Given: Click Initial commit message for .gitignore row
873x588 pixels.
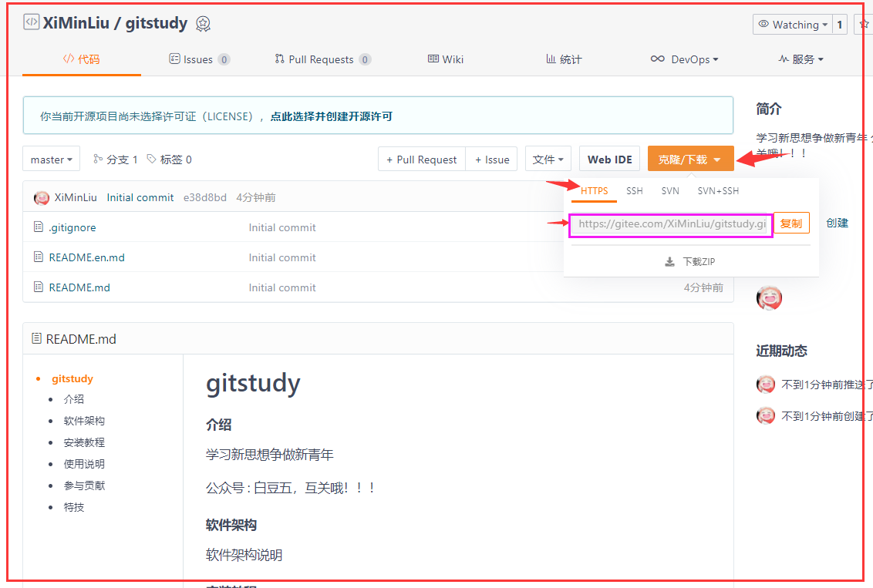Looking at the screenshot, I should pos(282,227).
